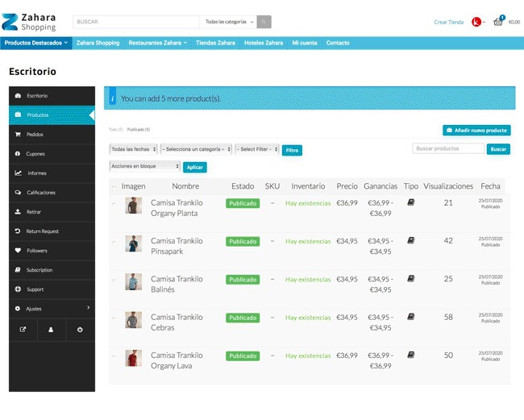524x420 pixels.
Task: Open Pedidos in the sidebar menu
Action: pos(35,135)
